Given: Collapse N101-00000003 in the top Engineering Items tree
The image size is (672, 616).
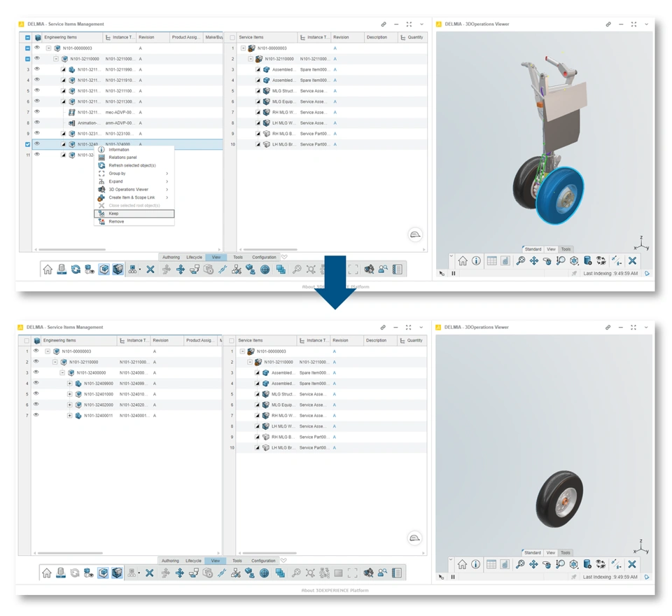Looking at the screenshot, I should click(48, 48).
